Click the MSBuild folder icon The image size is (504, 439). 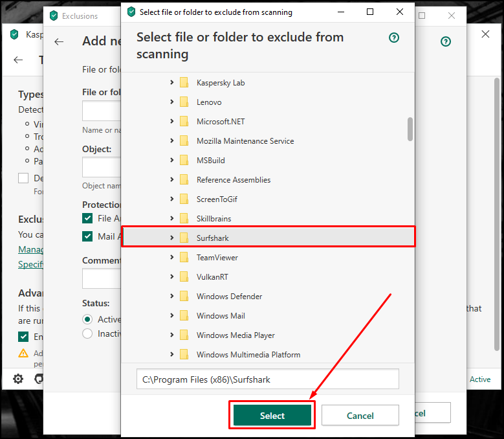click(184, 160)
